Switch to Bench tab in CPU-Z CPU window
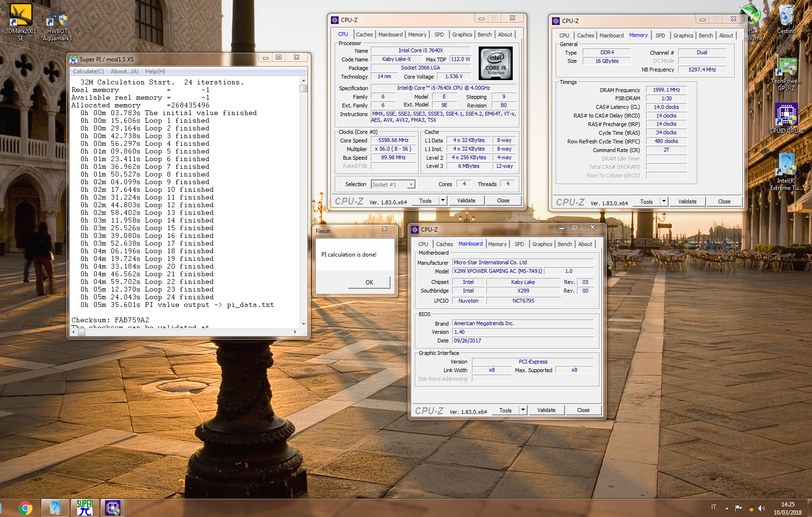This screenshot has width=812, height=517. pos(485,35)
